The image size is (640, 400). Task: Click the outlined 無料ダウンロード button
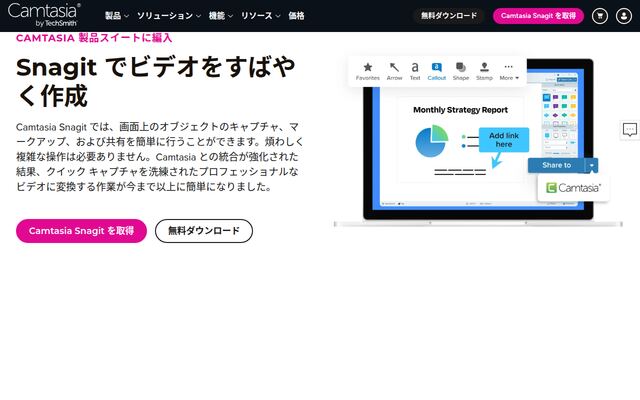204,231
